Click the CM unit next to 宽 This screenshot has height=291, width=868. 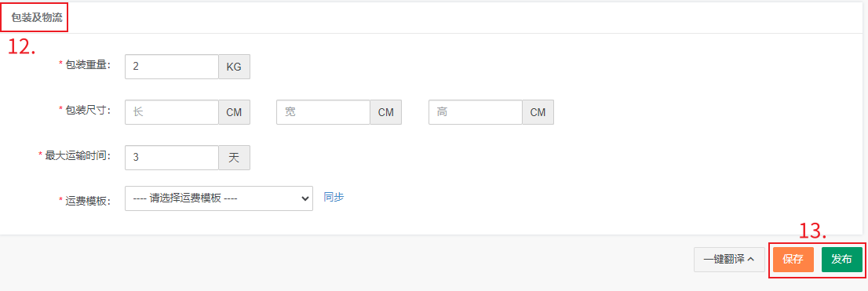click(x=386, y=112)
